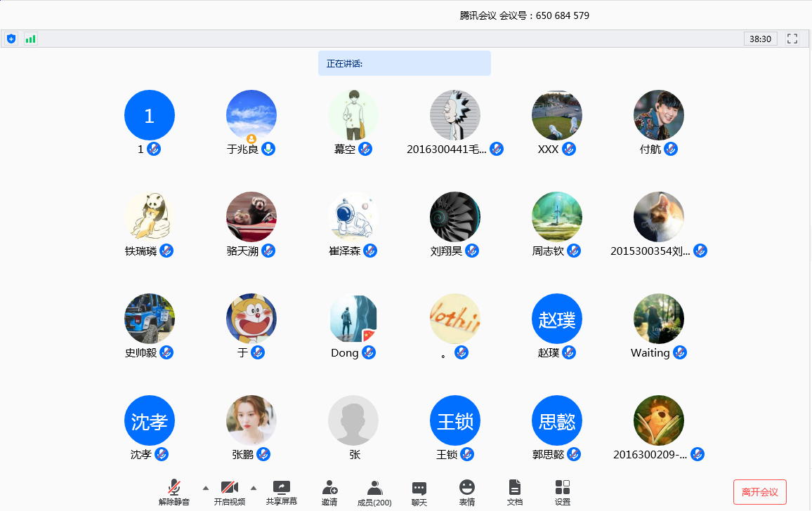Image resolution: width=812 pixels, height=511 pixels.
Task: Select the Doraemon avatar of 于
Action: coord(251,319)
